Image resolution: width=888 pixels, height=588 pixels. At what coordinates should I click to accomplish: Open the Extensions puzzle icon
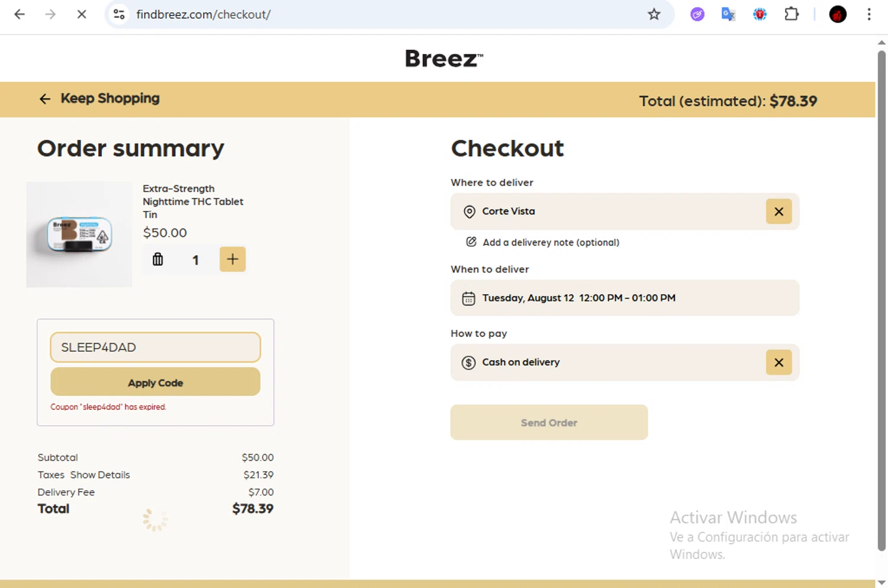(792, 14)
